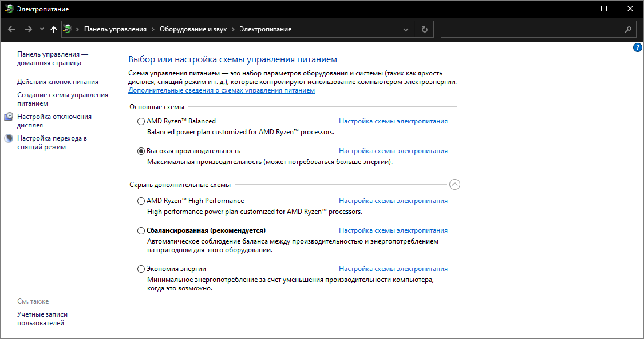This screenshot has height=339, width=644.
Task: Click Оборудование и звук breadcrumb item
Action: 193,29
